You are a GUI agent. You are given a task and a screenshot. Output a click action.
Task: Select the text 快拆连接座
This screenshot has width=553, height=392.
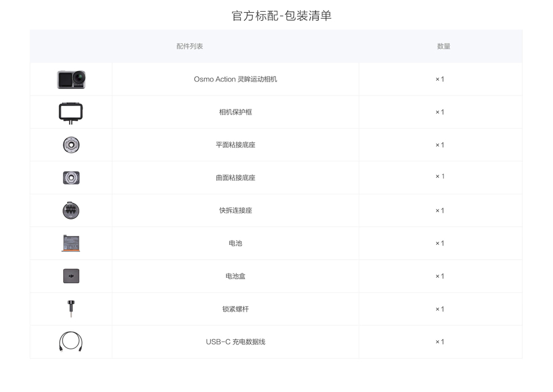point(236,211)
